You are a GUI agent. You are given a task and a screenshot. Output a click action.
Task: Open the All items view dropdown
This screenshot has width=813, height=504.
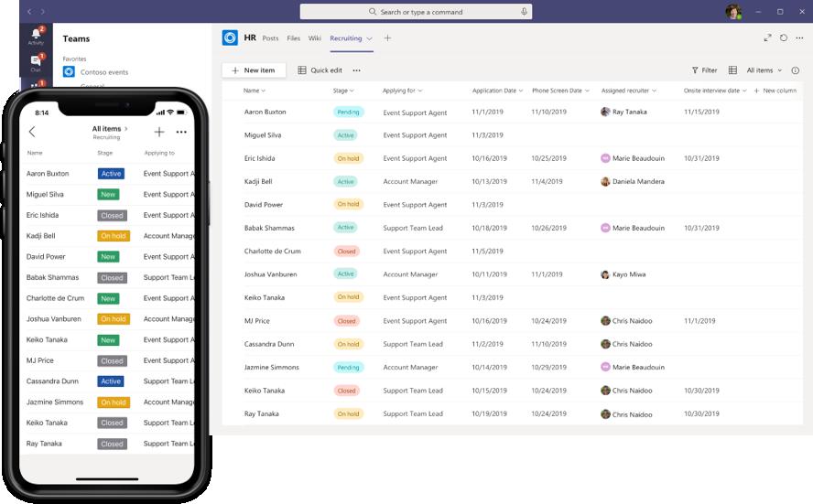764,70
